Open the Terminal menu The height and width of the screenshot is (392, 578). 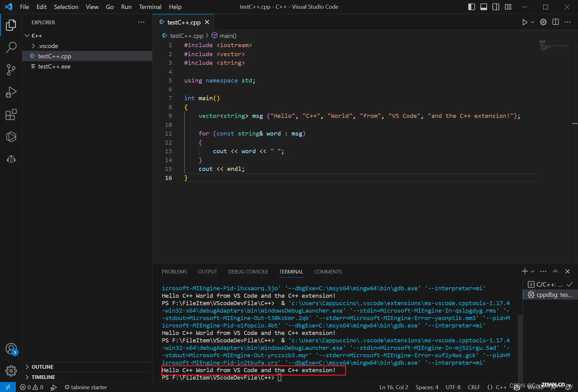(x=150, y=7)
